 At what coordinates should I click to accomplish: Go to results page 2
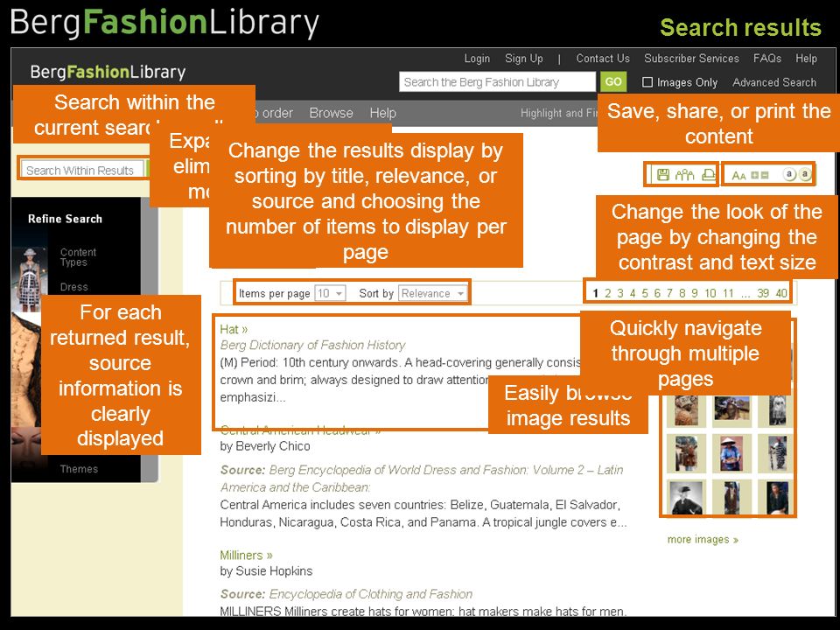[x=607, y=293]
